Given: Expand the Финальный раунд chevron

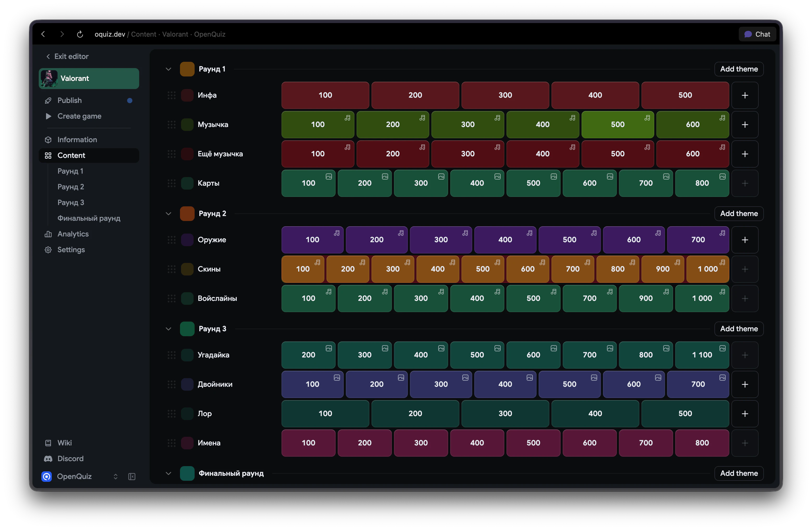Looking at the screenshot, I should [168, 473].
